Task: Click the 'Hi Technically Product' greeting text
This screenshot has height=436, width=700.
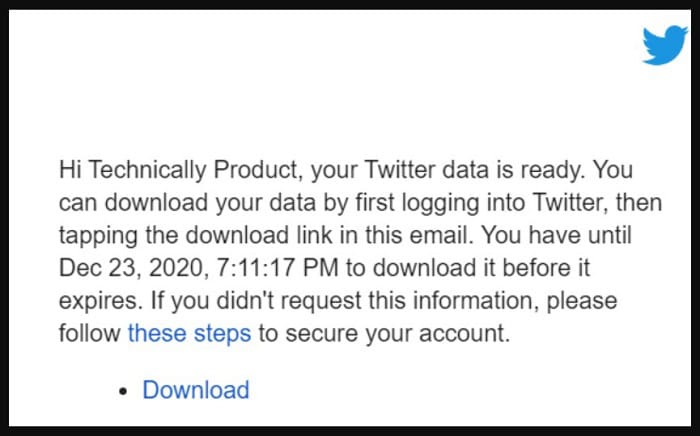Action: point(179,170)
